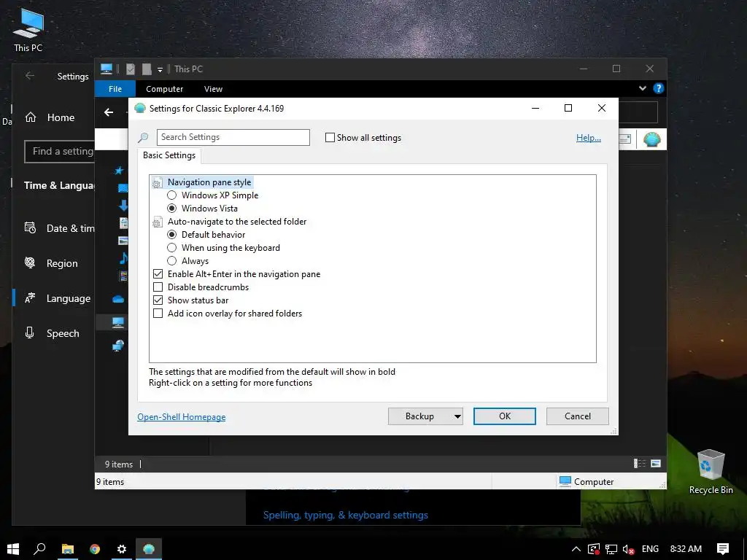747x560 pixels.
Task: Open Language in Settings sidebar
Action: pos(53,298)
